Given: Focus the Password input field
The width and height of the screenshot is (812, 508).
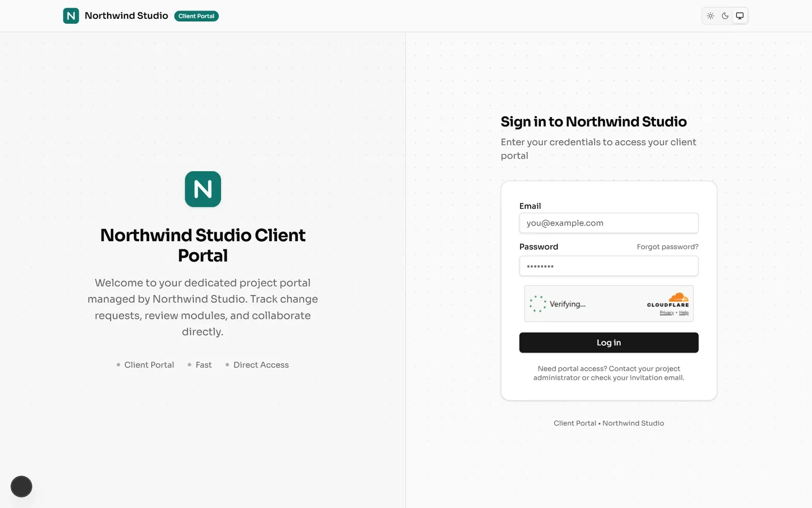Looking at the screenshot, I should [x=609, y=266].
